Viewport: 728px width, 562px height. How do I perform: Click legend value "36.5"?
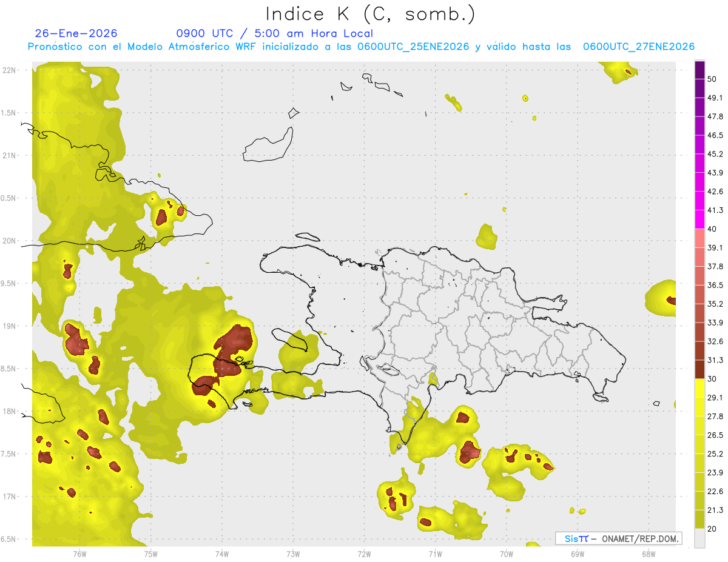(x=715, y=285)
